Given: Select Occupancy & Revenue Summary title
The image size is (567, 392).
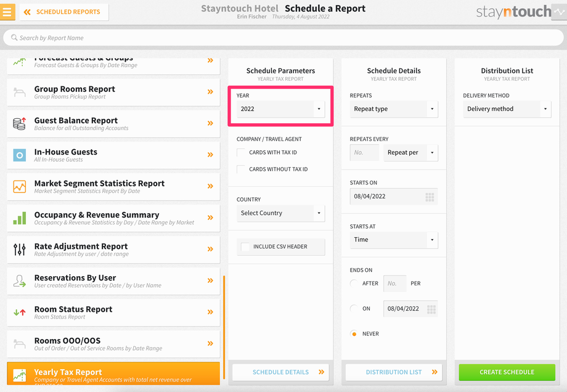Looking at the screenshot, I should click(97, 215).
